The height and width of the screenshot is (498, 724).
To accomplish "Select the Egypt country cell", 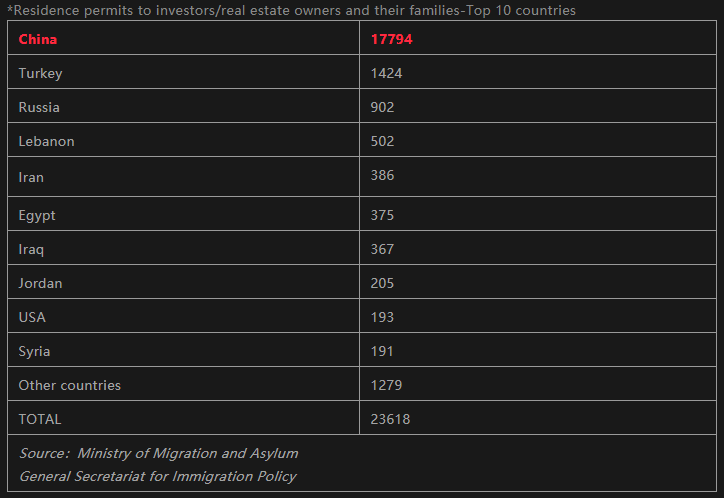I will (37, 215).
